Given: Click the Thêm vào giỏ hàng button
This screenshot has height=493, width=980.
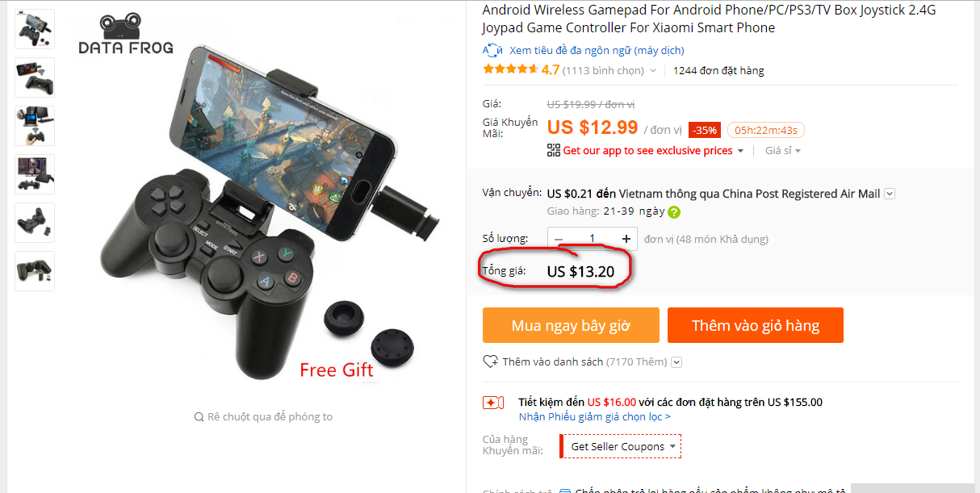Looking at the screenshot, I should (755, 326).
